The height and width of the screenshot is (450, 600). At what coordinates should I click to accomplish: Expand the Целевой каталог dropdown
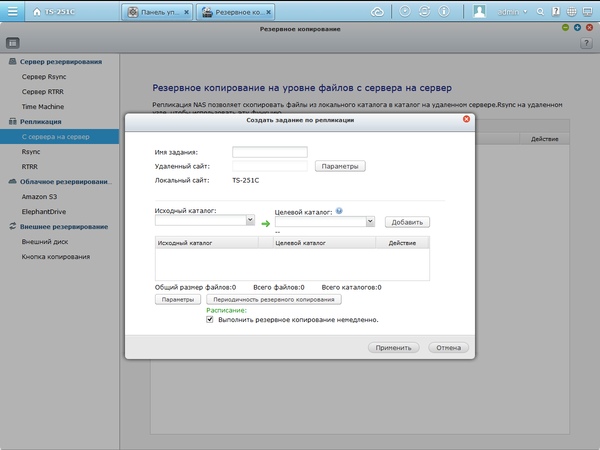[370, 221]
